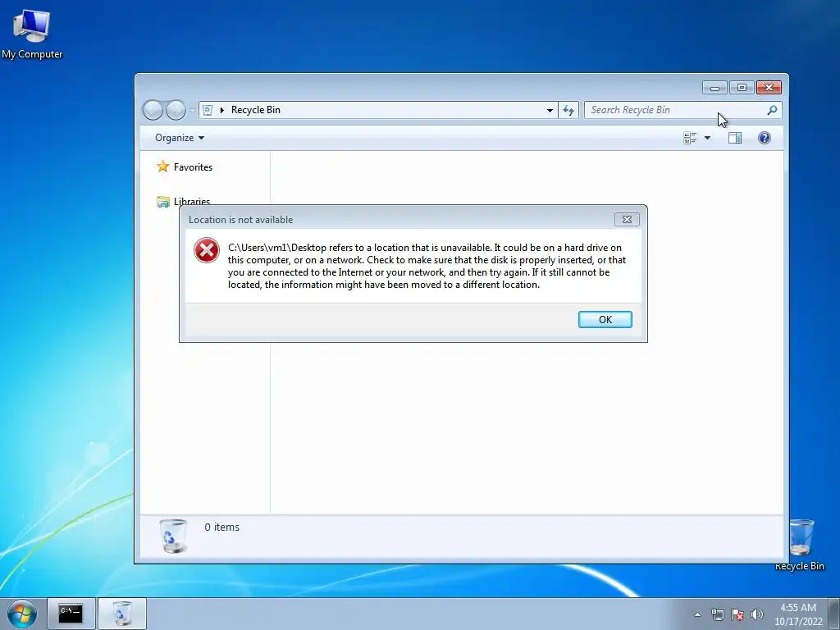Open Command Prompt from the taskbar
This screenshot has height=630, width=840.
tap(71, 614)
